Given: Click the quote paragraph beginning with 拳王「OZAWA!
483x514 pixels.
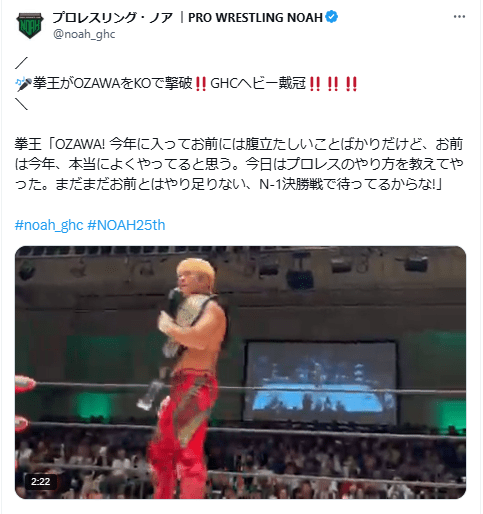Looking at the screenshot, I should coord(239,164).
